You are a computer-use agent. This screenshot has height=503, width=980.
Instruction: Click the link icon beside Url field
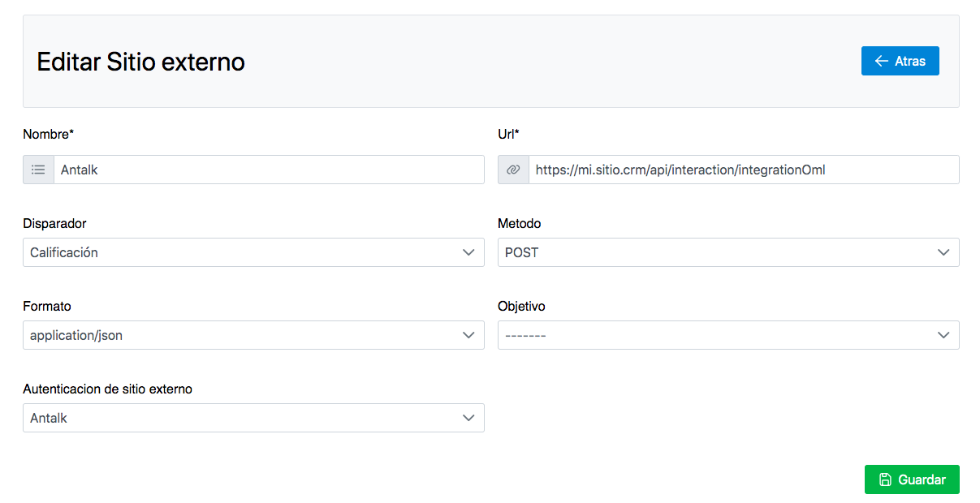pos(513,170)
